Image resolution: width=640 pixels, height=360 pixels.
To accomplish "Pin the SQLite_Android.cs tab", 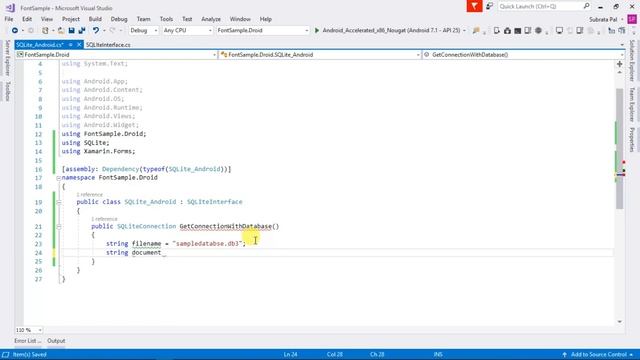I will click(70, 45).
